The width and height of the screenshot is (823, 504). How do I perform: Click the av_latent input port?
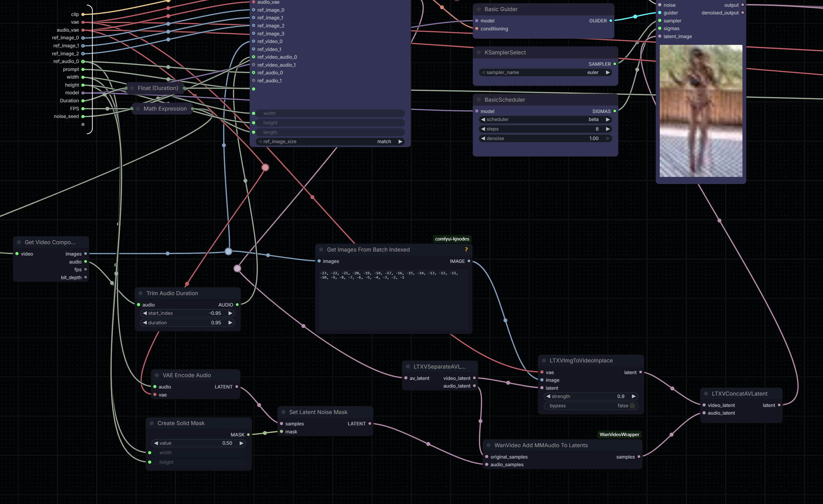[406, 378]
